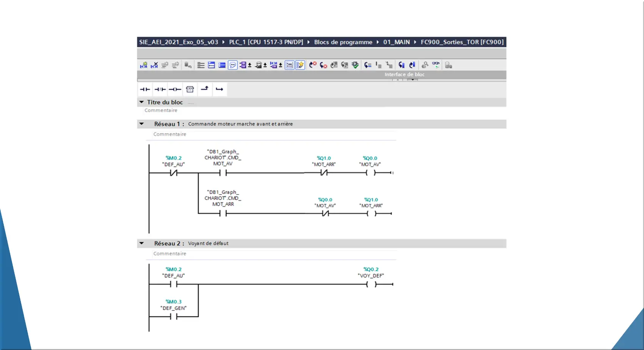
Task: Click the favorites display network icon
Action: click(274, 65)
